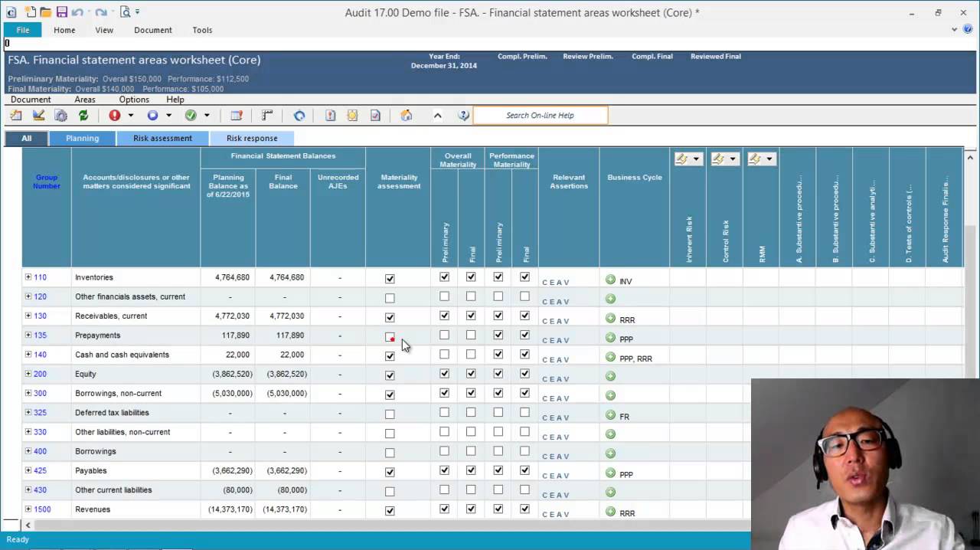Open the Tools ribbon tab
Screen dimensions: 980x550
pos(202,30)
